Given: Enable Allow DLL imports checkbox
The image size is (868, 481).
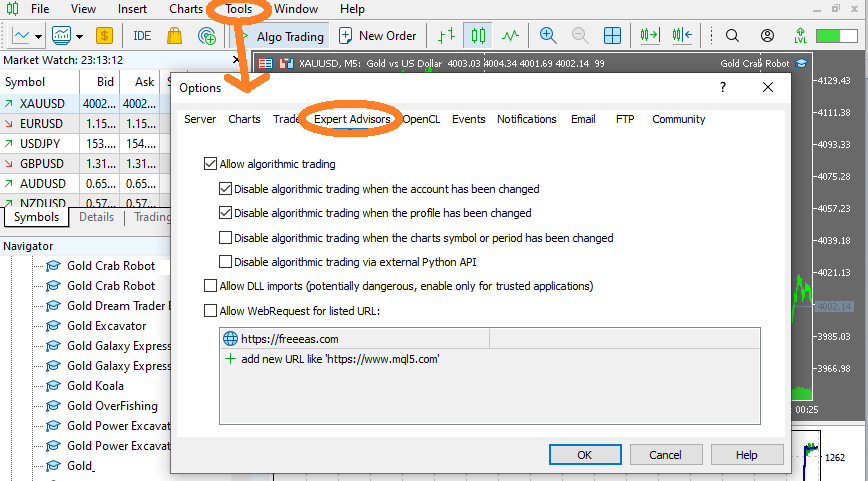Looking at the screenshot, I should click(x=210, y=286).
